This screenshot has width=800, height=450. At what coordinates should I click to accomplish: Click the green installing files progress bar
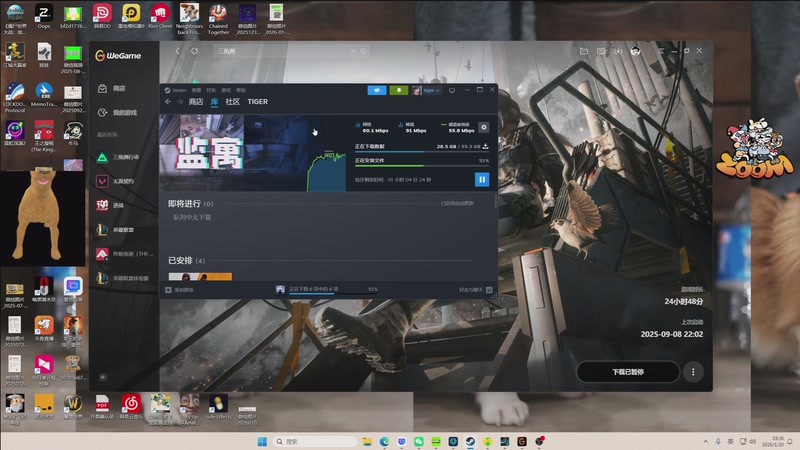click(x=421, y=166)
